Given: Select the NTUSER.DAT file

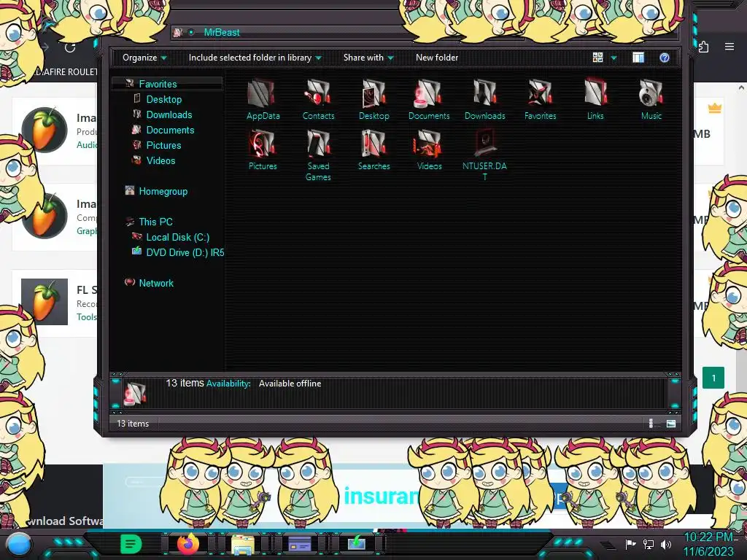Looking at the screenshot, I should [484, 155].
